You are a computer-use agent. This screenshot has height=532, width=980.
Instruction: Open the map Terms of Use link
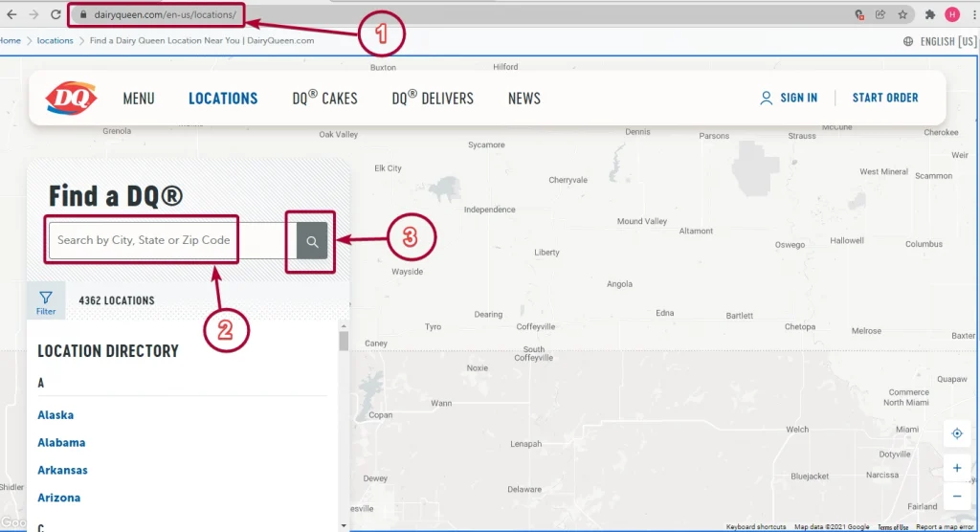(893, 527)
